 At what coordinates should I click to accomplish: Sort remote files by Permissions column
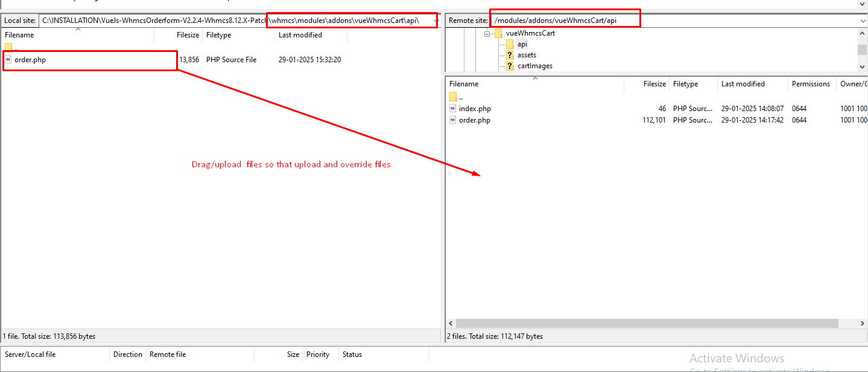click(811, 84)
